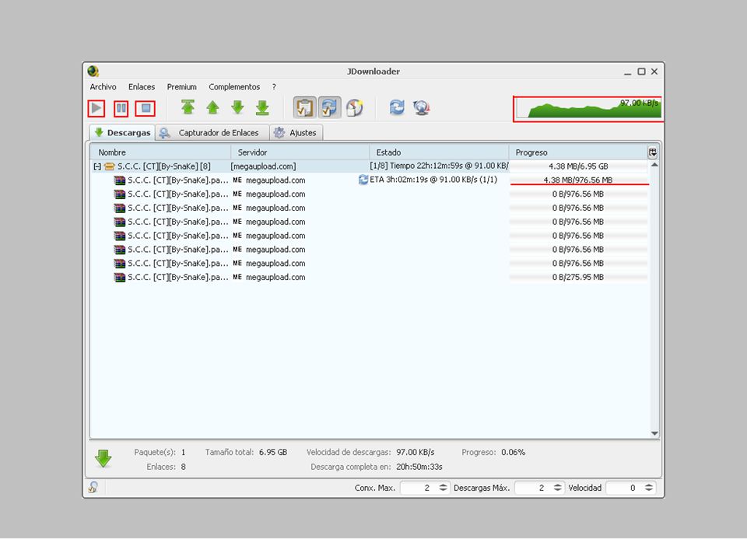Click the archive icon of the file with ETA
Screen dimensions: 747x560
point(120,180)
